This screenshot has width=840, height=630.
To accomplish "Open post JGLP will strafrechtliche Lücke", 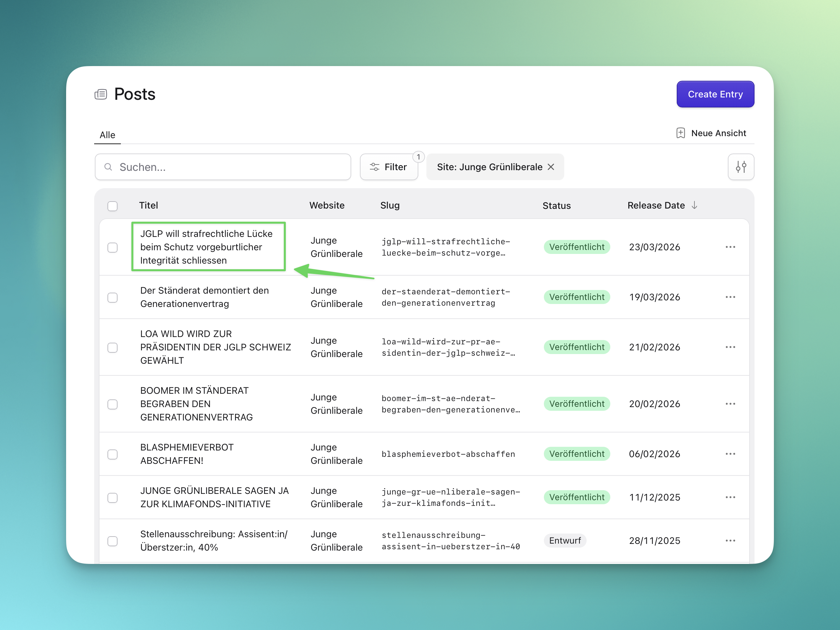I will pos(206,247).
